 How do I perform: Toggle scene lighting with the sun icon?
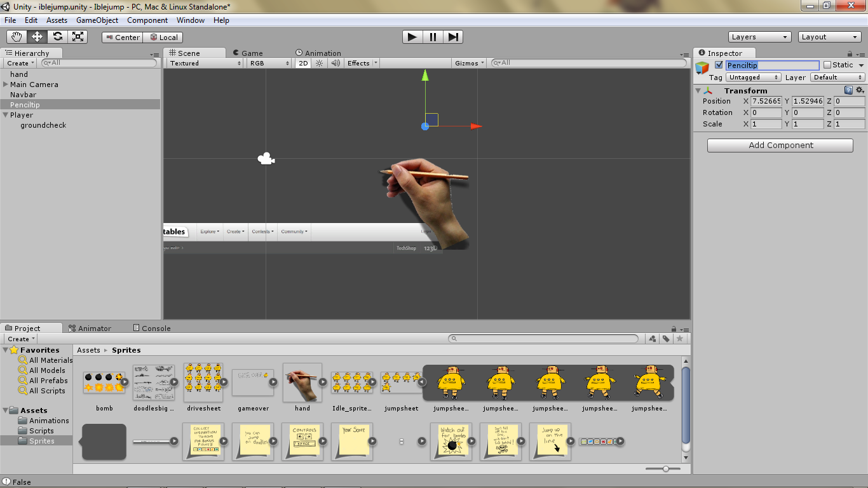click(318, 63)
